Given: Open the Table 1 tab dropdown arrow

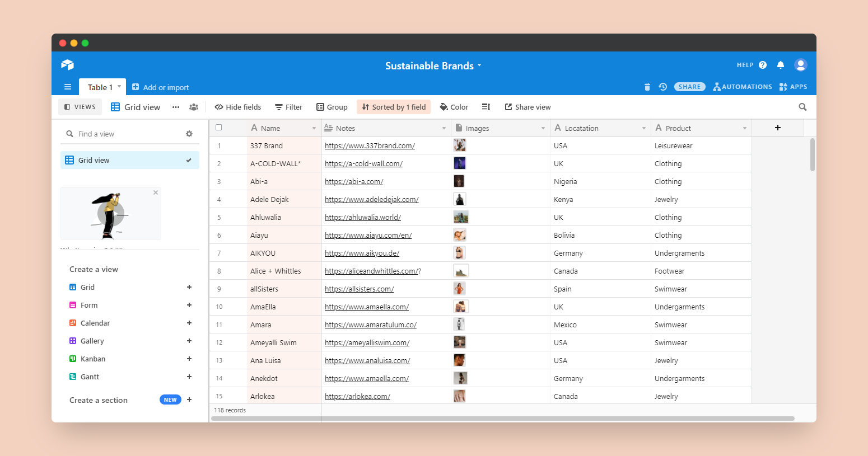Looking at the screenshot, I should click(x=119, y=86).
